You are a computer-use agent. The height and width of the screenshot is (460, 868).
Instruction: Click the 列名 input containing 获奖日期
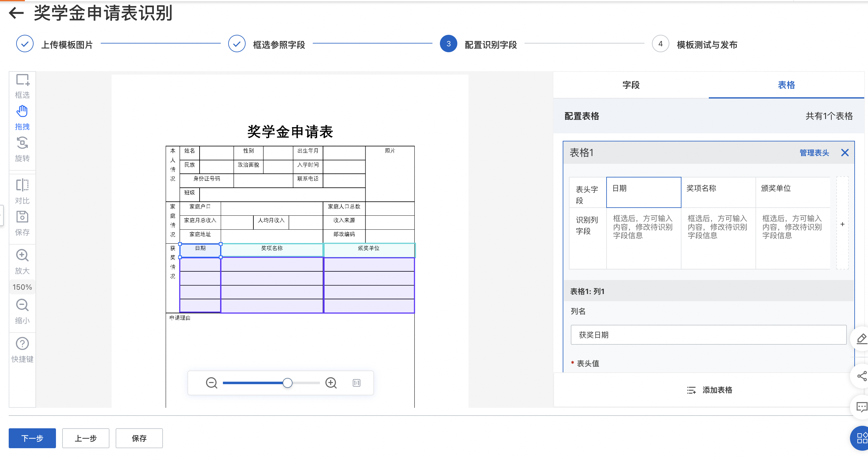click(x=708, y=335)
